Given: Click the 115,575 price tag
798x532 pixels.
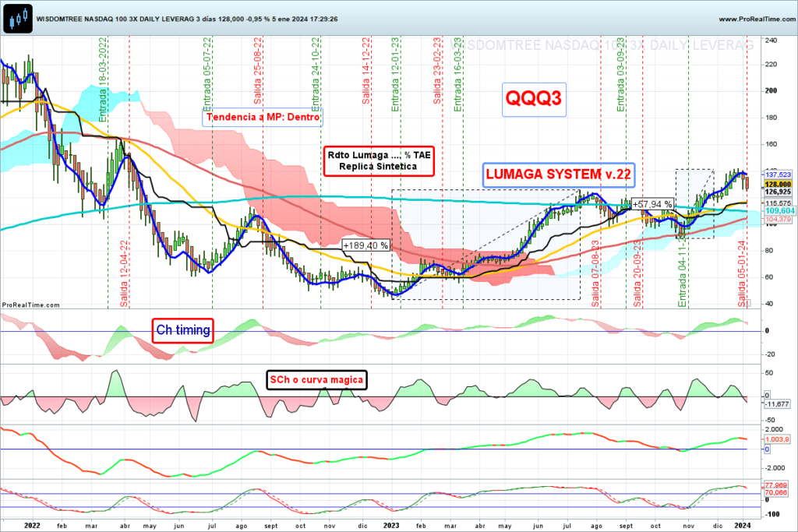Looking at the screenshot, I should (779, 203).
